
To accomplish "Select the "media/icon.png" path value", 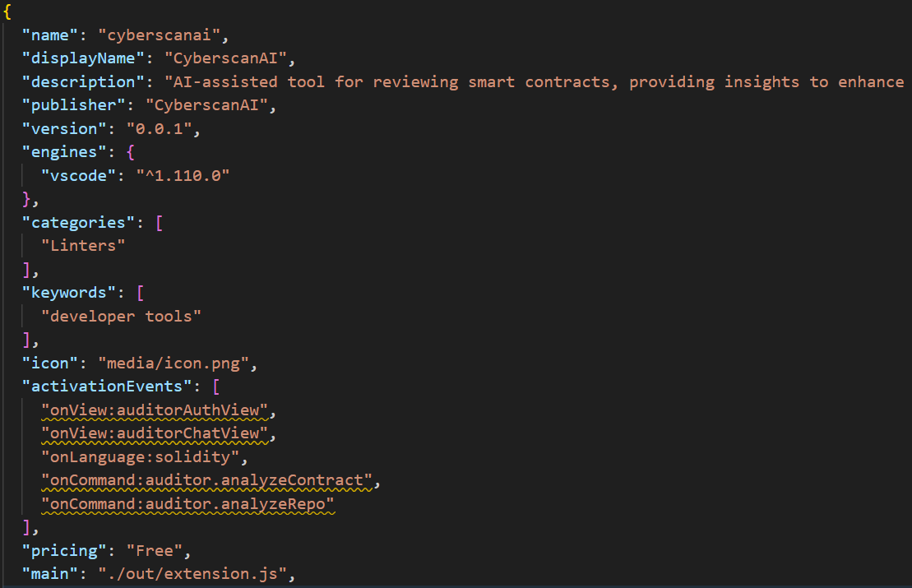I will (174, 363).
